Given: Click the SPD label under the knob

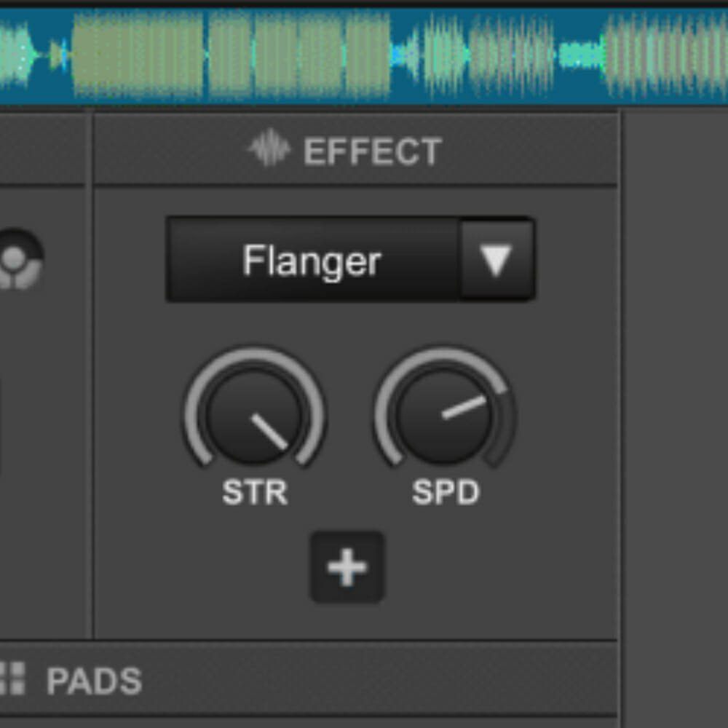Looking at the screenshot, I should point(446,493).
